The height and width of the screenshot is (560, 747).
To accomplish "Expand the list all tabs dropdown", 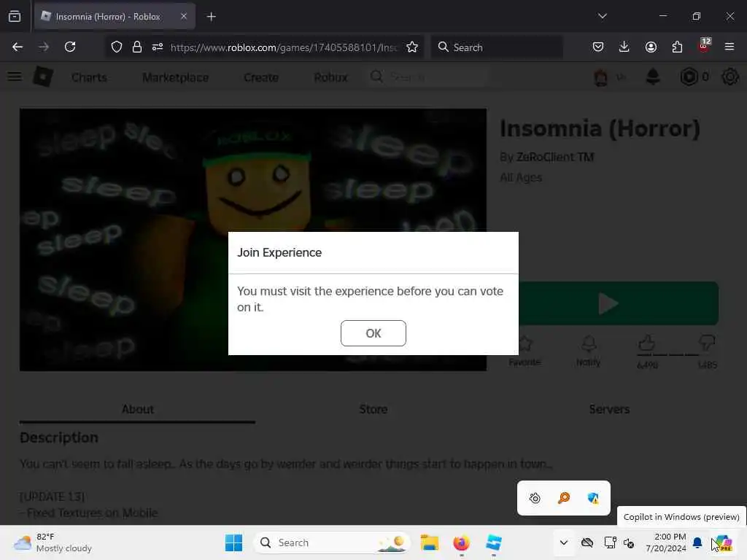I will (602, 16).
